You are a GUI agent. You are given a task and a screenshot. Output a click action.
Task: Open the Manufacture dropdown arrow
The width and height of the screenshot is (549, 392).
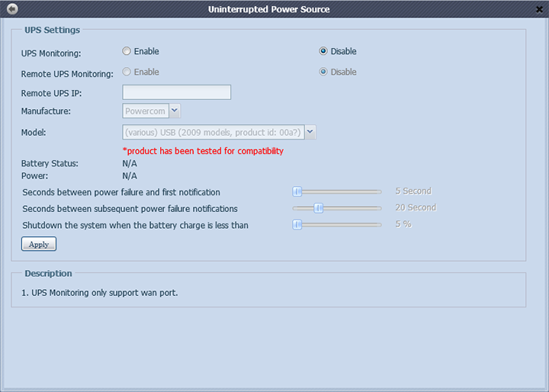click(175, 111)
